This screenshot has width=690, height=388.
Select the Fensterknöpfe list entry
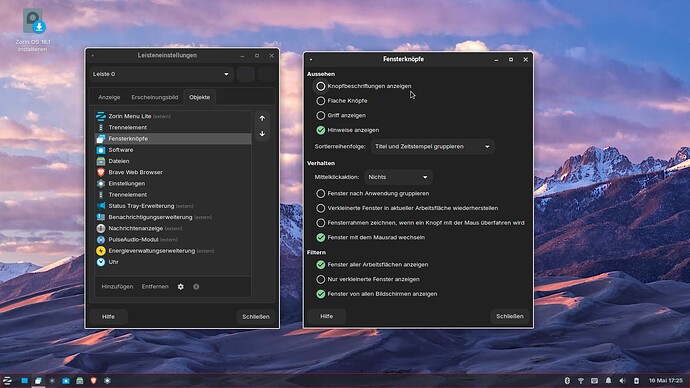pos(173,139)
